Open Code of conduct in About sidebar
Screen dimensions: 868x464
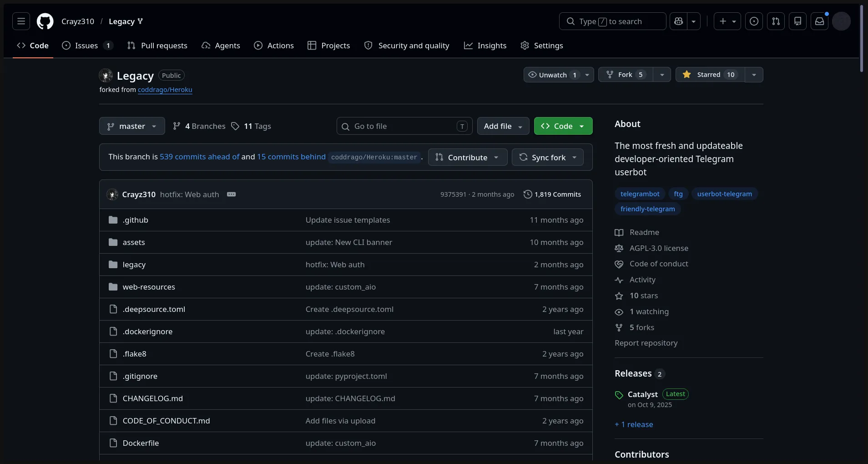[651, 264]
